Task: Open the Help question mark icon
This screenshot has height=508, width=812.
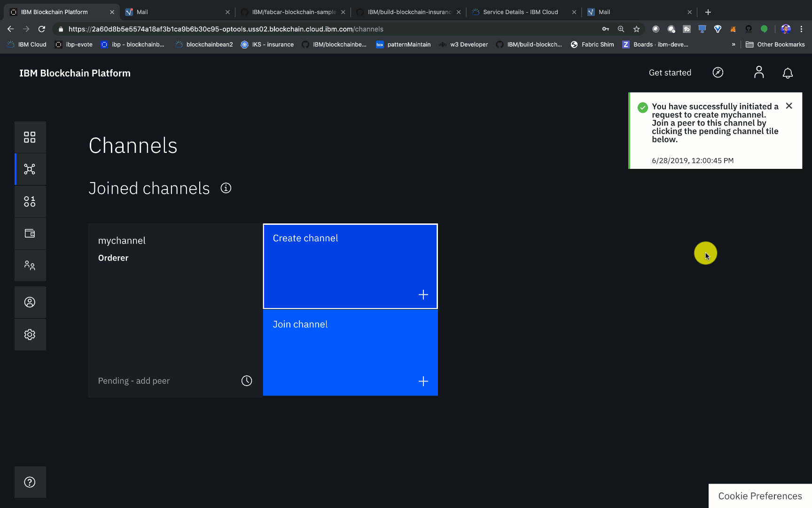Action: [x=30, y=482]
